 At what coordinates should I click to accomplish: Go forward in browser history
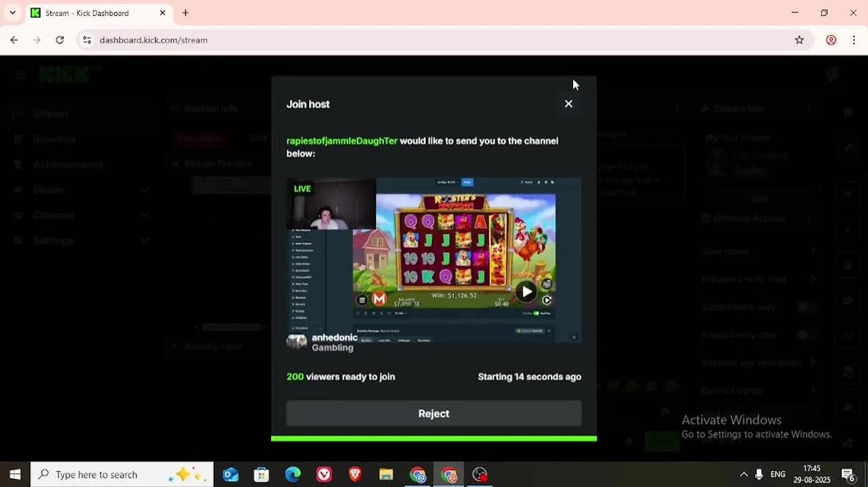point(37,40)
